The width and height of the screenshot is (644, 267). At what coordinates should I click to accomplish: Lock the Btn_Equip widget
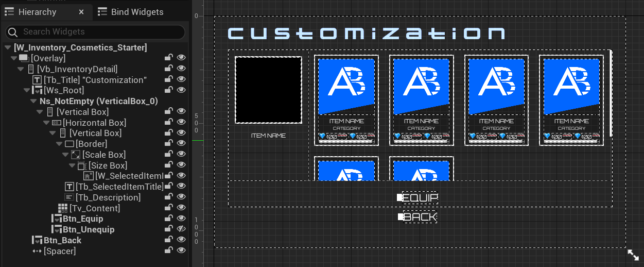168,219
